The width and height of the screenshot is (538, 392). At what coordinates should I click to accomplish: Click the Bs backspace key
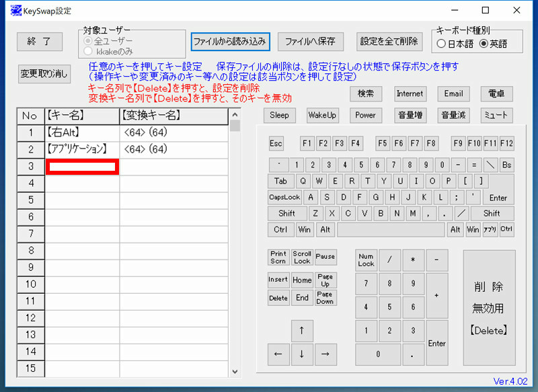point(507,165)
